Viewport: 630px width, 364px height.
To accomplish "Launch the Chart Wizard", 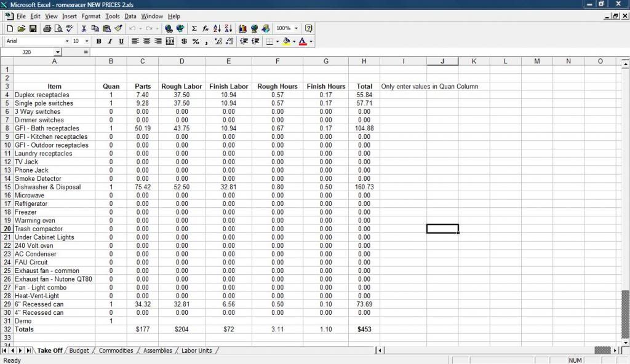I will coord(242,28).
